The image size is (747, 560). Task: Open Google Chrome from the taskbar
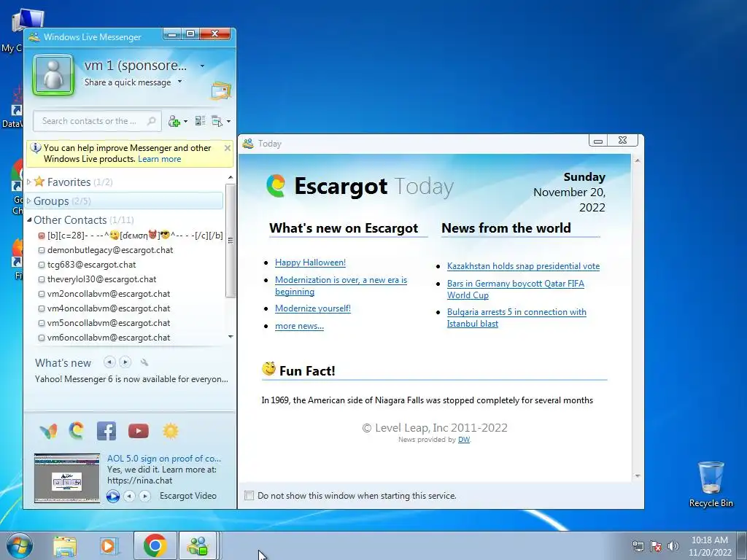(x=155, y=545)
